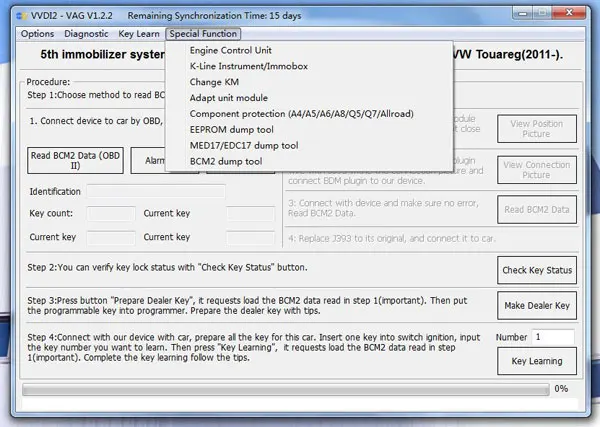Click the Check Key Status button
The image size is (600, 427).
click(x=537, y=270)
